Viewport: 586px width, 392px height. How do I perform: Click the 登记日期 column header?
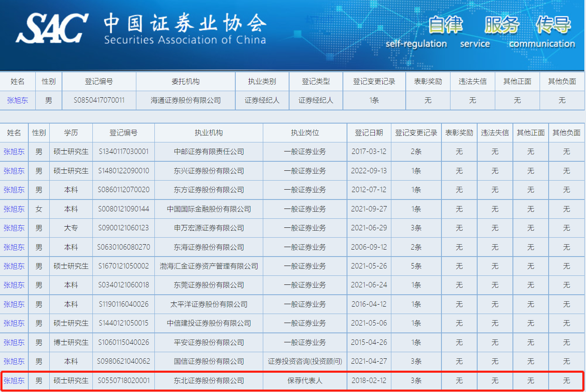click(369, 133)
